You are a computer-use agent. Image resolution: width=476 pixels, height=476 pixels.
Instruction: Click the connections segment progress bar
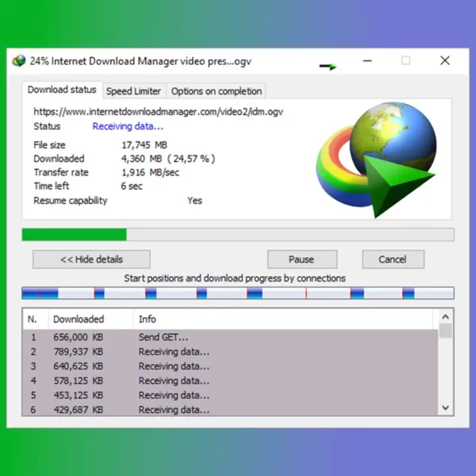pyautogui.click(x=238, y=294)
